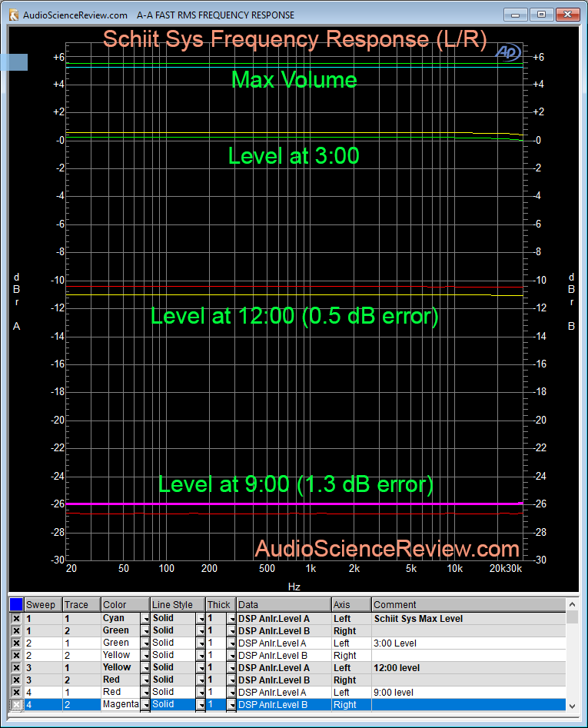This screenshot has width=588, height=728.
Task: Toggle checkbox for sweep 2 trace 2 Yellow
Action: tap(16, 655)
